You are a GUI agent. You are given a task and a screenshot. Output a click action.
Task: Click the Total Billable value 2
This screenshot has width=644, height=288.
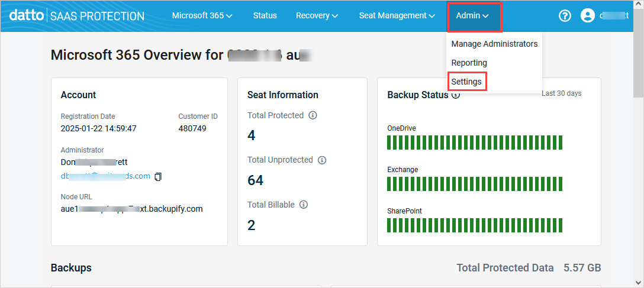[252, 225]
